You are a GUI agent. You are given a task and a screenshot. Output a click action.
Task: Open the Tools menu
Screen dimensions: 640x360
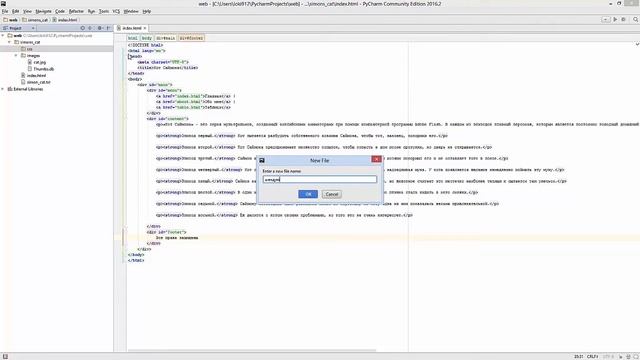tap(104, 11)
